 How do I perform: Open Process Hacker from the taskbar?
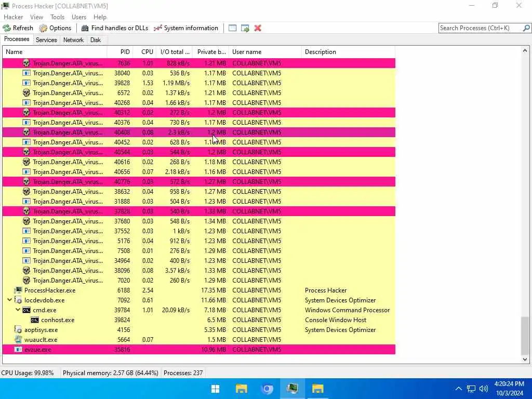292,389
